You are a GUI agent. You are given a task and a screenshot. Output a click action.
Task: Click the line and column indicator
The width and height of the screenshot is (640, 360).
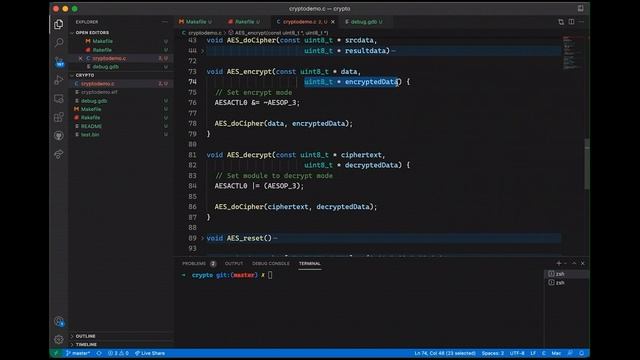coord(445,353)
